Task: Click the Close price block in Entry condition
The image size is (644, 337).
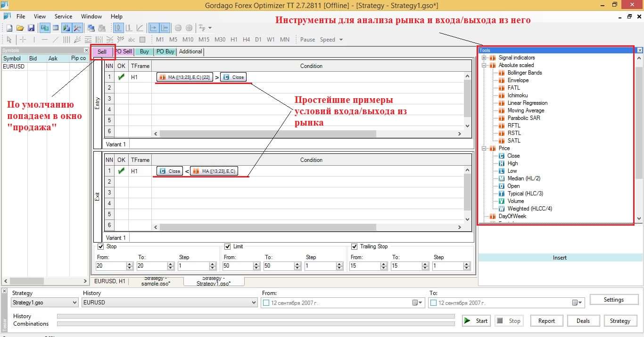Action: click(x=234, y=77)
